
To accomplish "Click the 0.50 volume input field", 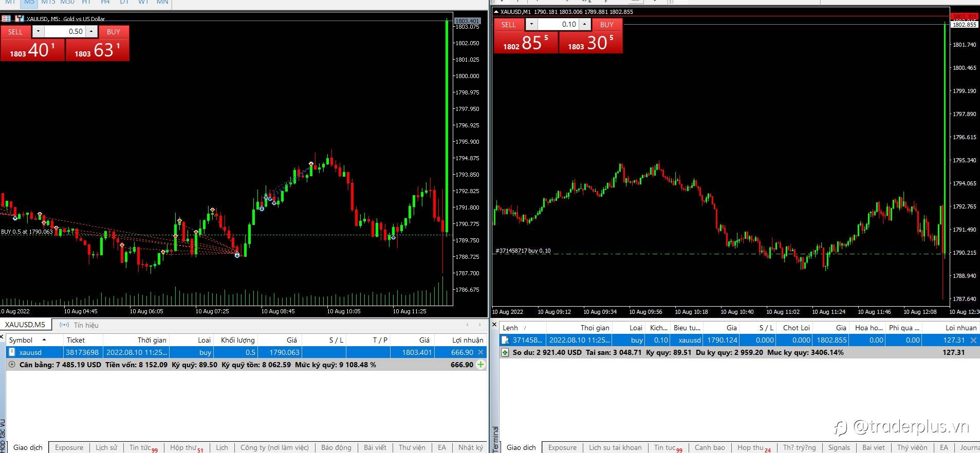I will pyautogui.click(x=65, y=32).
